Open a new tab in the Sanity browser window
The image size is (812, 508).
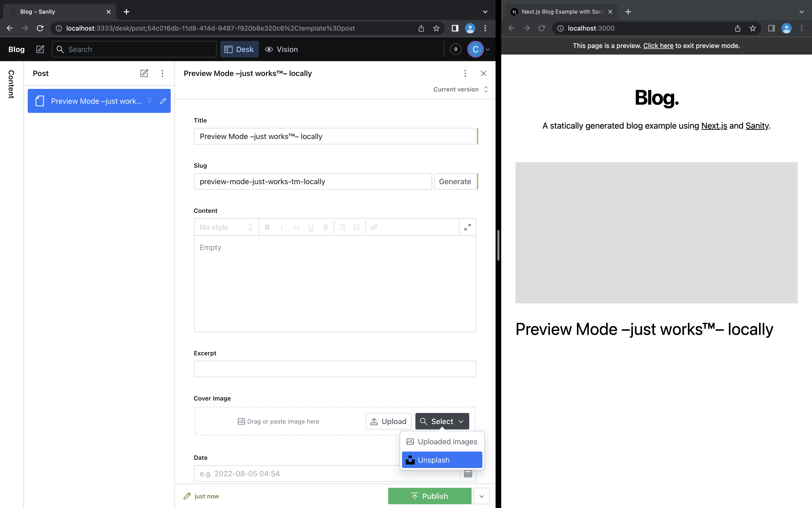[126, 12]
